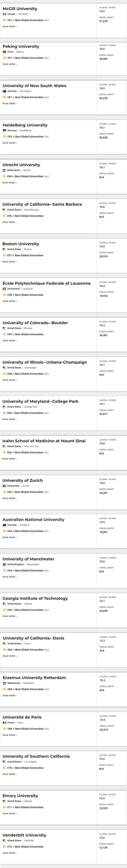Open the McGill University title link

click(x=20, y=8)
